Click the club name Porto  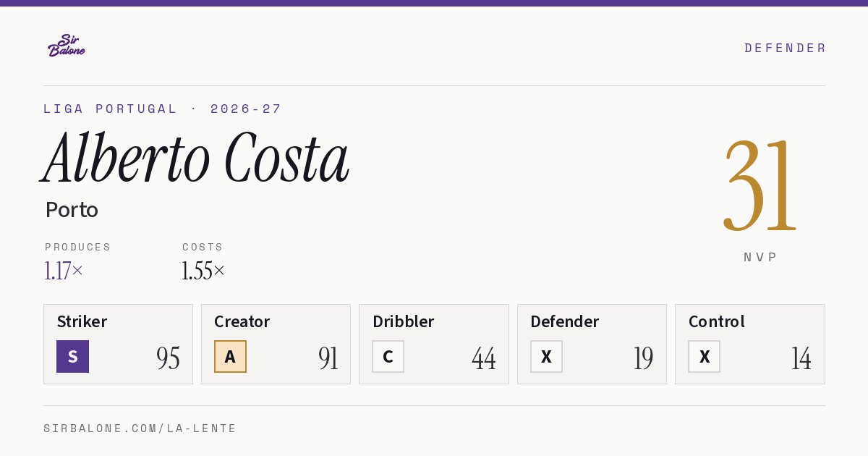(72, 210)
